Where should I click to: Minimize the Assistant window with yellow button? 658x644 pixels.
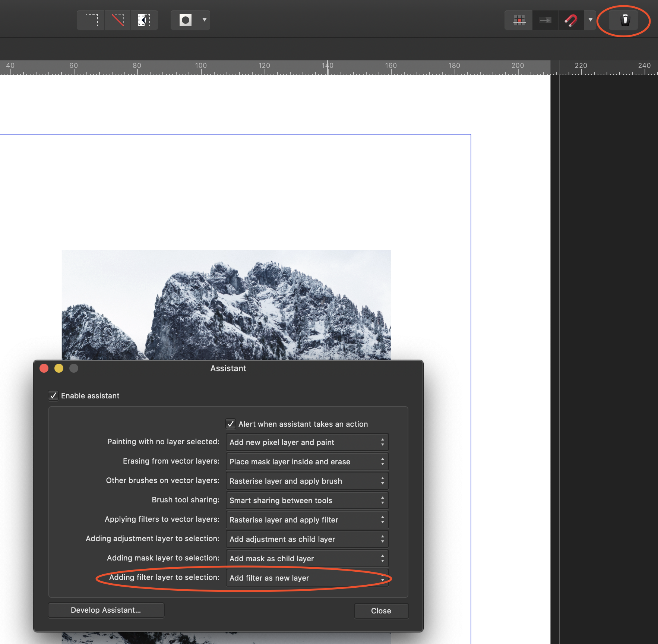[x=59, y=368]
